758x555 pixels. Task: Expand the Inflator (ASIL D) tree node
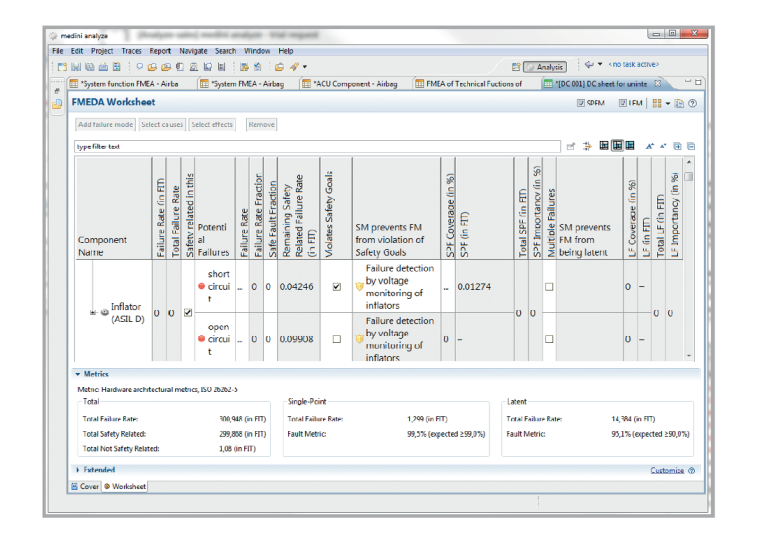click(93, 312)
